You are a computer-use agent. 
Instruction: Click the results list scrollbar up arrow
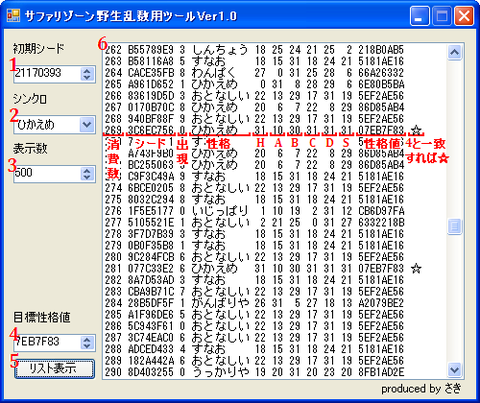point(455,52)
